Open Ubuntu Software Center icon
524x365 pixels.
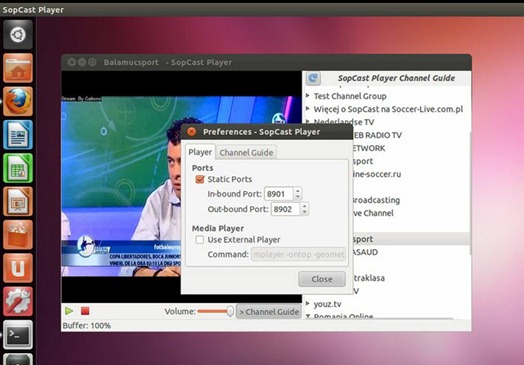[18, 235]
